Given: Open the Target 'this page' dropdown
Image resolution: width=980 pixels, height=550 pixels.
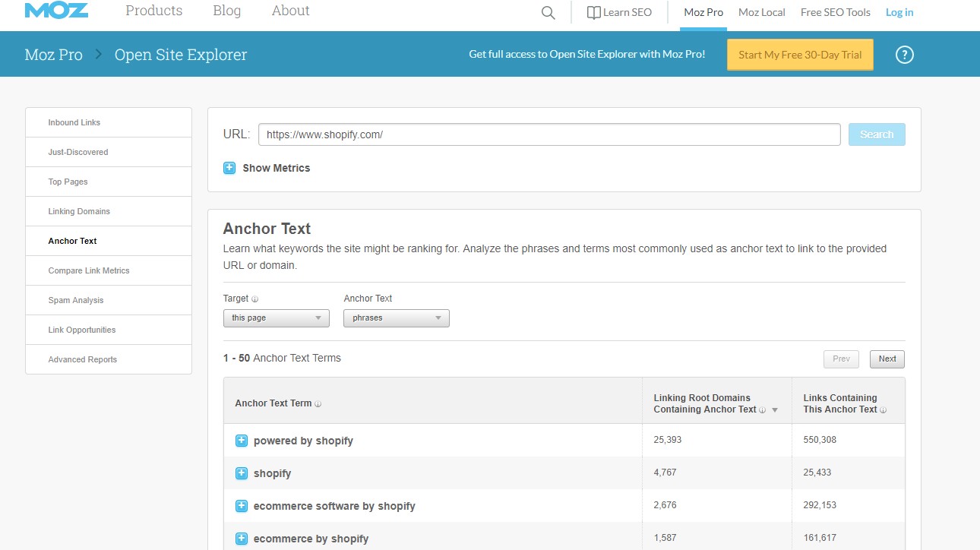Looking at the screenshot, I should tap(277, 318).
